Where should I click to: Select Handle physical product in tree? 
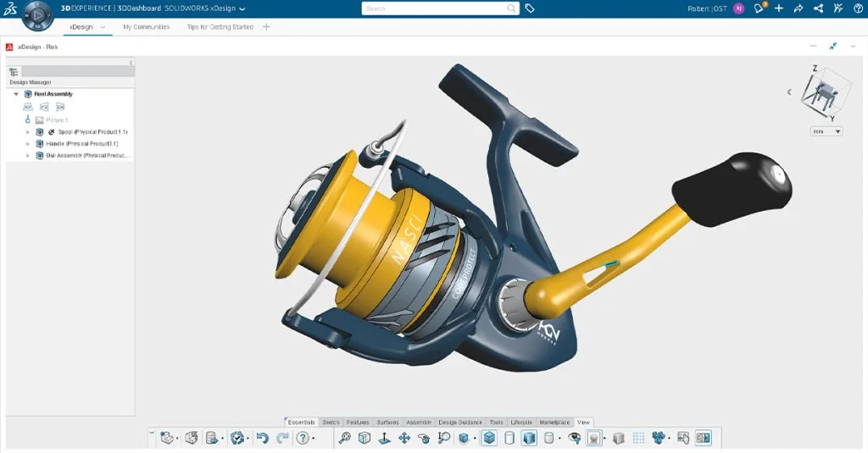(x=81, y=144)
